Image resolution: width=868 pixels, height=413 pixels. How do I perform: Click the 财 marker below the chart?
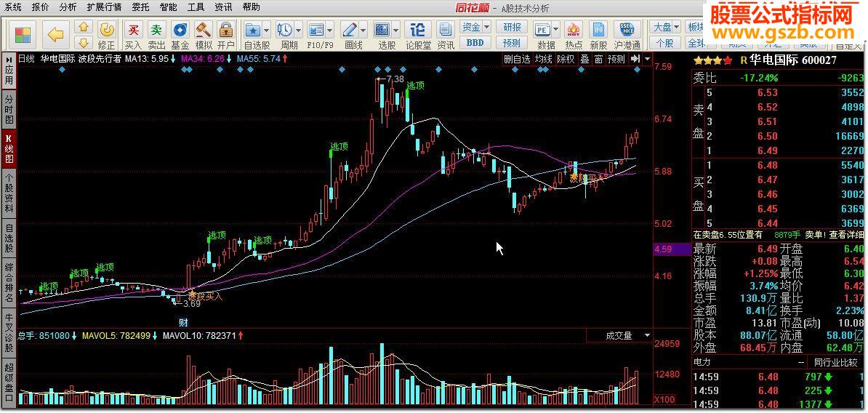click(182, 322)
